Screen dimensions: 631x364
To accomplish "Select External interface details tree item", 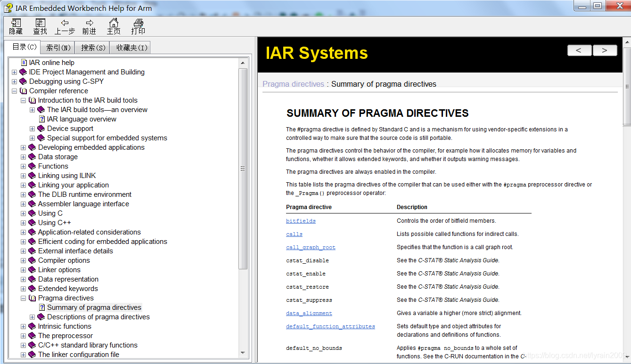I will click(x=75, y=251).
